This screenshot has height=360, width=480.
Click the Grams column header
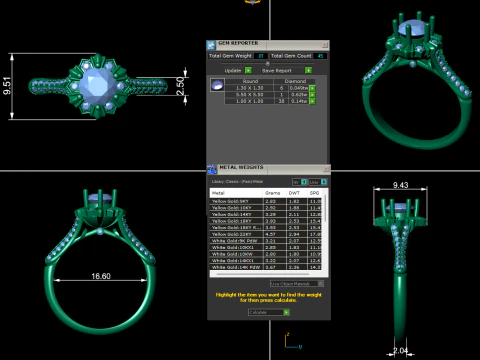[x=275, y=193]
